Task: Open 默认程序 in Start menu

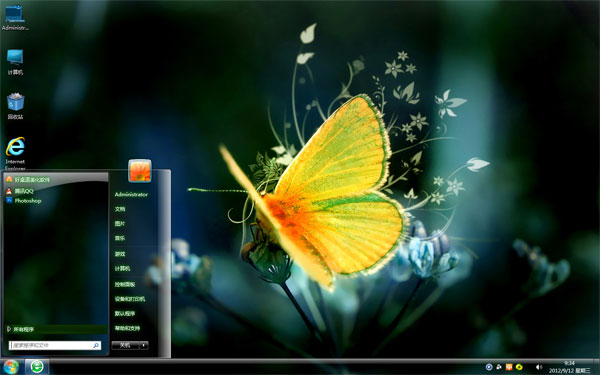Action: [x=125, y=313]
